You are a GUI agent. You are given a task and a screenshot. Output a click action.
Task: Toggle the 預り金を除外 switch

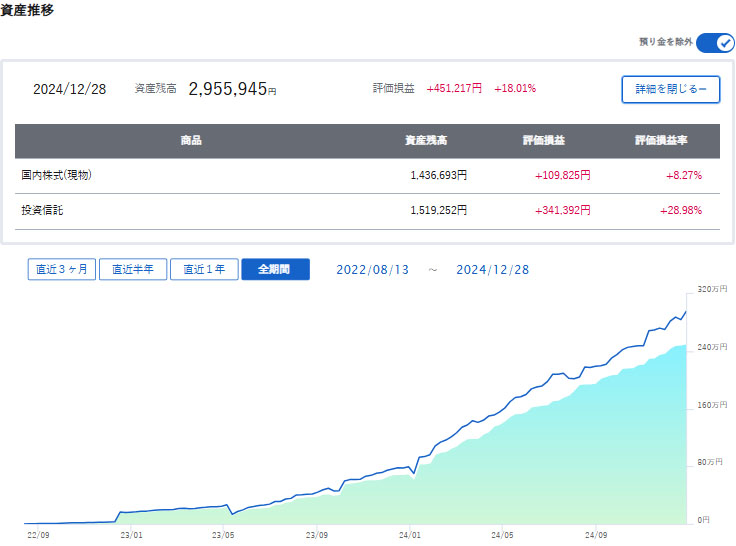click(714, 42)
